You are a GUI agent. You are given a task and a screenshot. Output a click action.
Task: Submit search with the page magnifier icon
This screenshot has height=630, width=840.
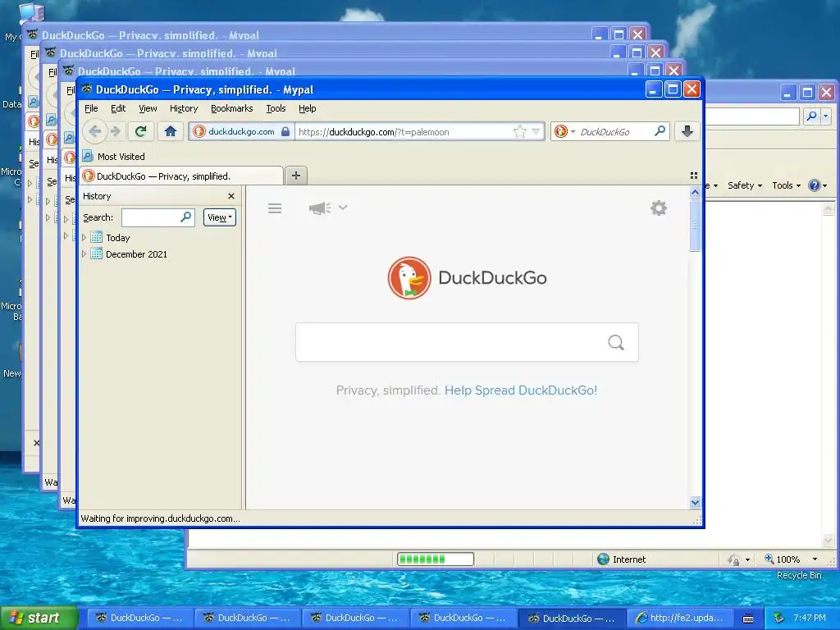pos(616,342)
